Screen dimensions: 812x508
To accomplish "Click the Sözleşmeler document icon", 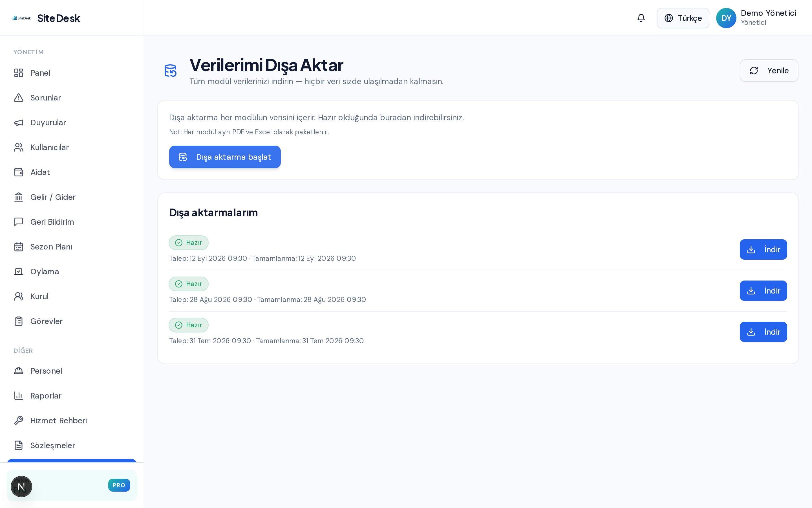I will click(19, 446).
